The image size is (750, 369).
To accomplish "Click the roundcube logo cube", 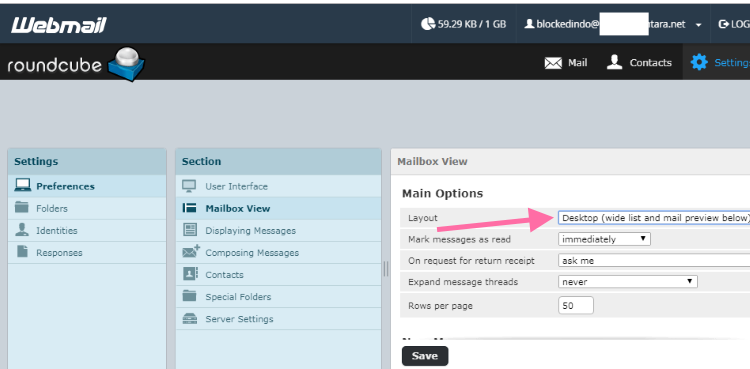I will click(126, 64).
